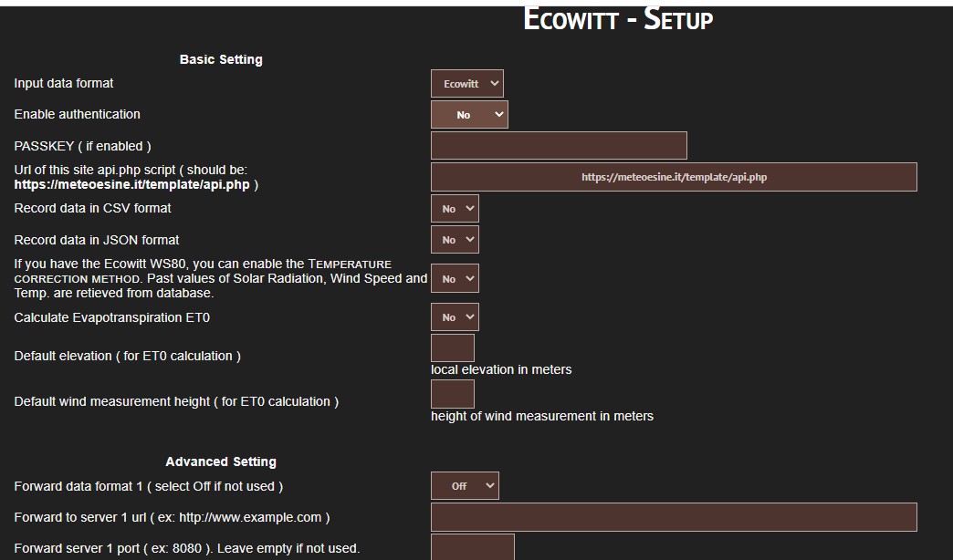
Task: Click the api.php script URL field
Action: point(674,177)
